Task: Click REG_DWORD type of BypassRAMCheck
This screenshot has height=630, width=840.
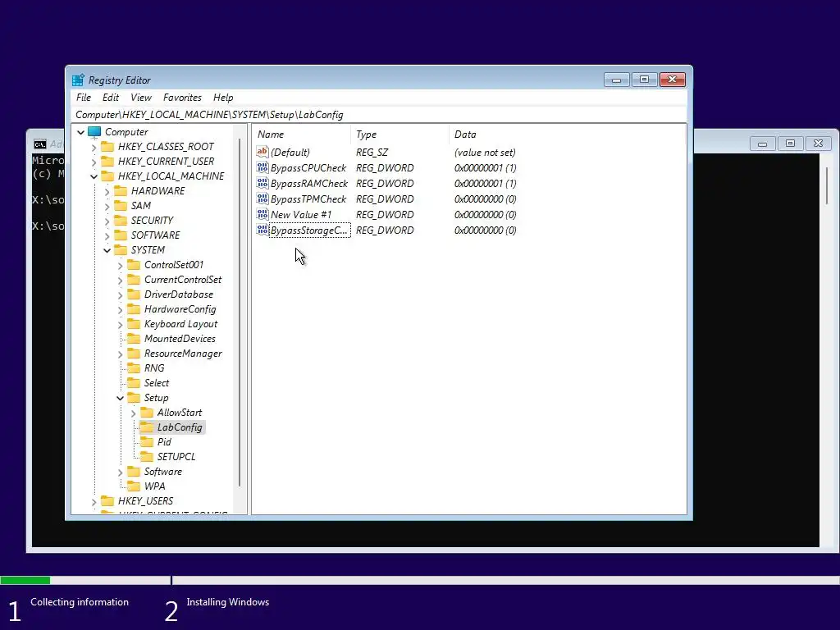Action: click(385, 183)
